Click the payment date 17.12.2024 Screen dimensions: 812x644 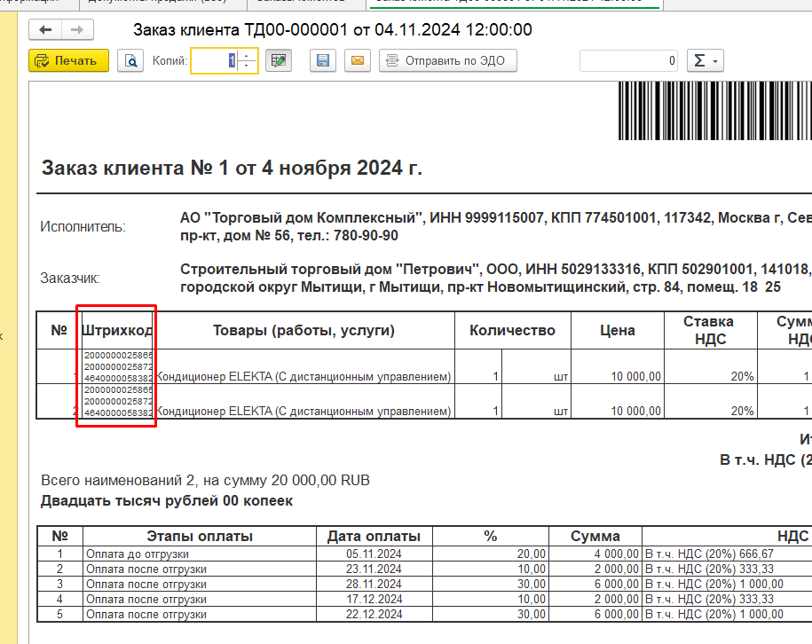tap(374, 599)
